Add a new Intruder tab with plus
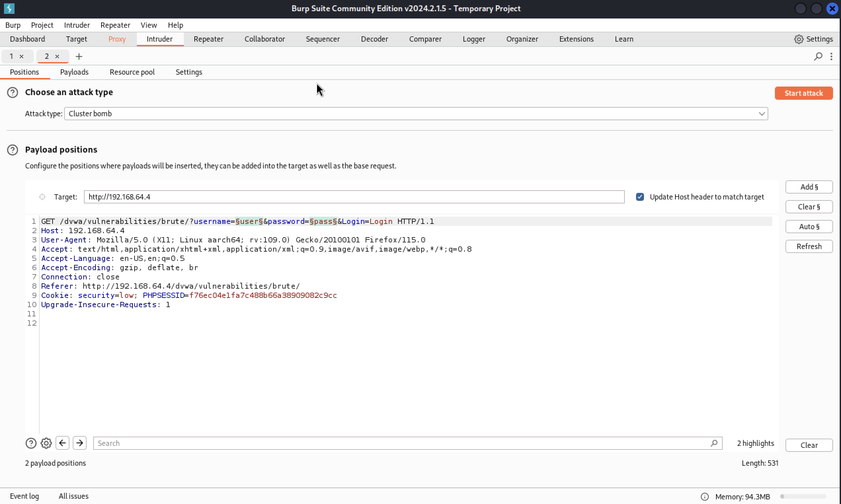This screenshot has width=841, height=504. (79, 56)
